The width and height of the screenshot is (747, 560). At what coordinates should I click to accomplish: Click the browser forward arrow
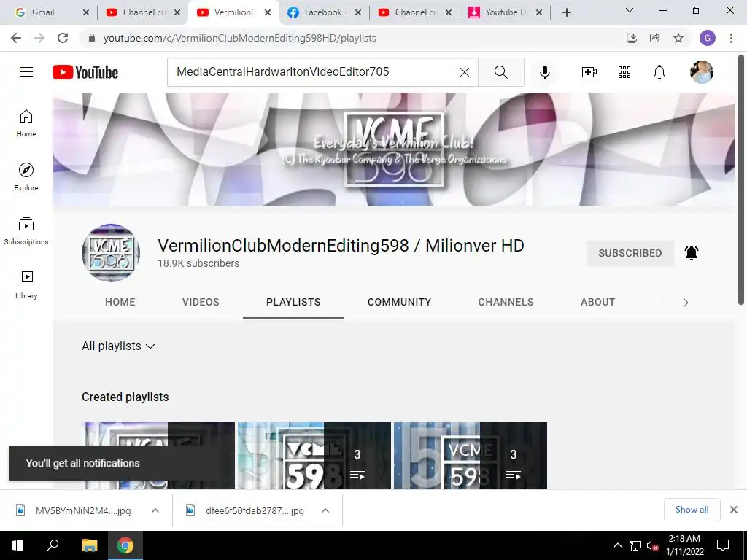[39, 38]
